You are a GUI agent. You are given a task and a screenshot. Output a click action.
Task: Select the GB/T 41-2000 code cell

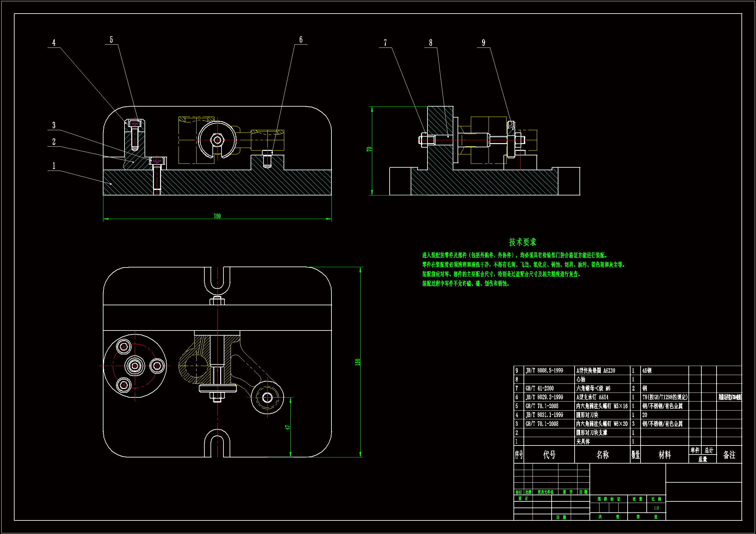pos(539,388)
